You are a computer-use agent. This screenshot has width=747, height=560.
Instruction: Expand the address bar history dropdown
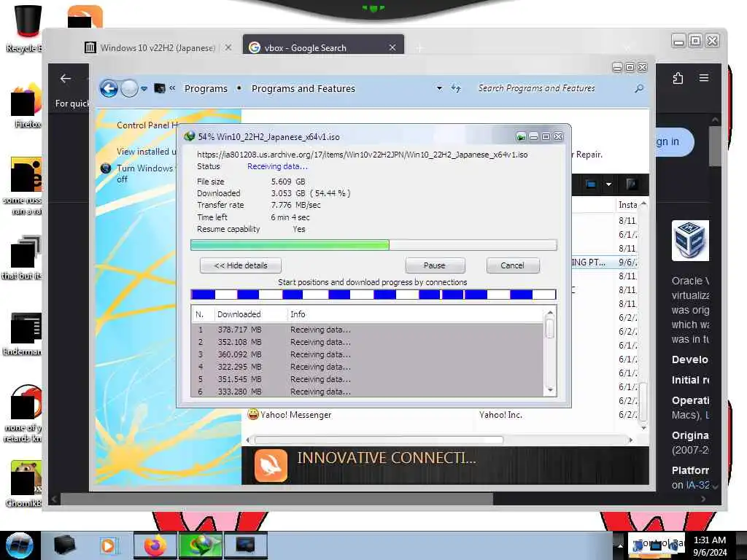(x=439, y=88)
